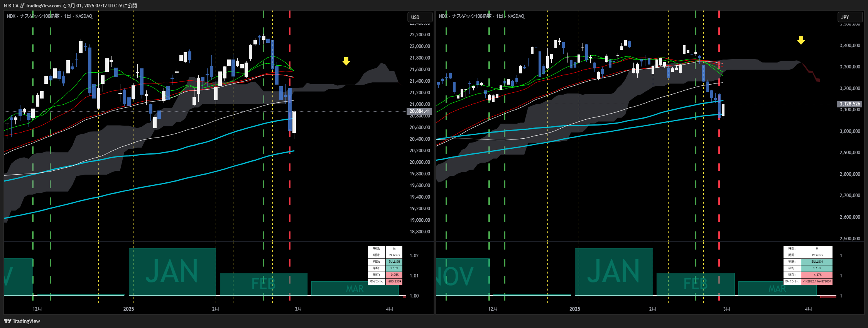Click the 1.15% average cell in JPY table
The image size is (868, 328).
pyautogui.click(x=817, y=268)
